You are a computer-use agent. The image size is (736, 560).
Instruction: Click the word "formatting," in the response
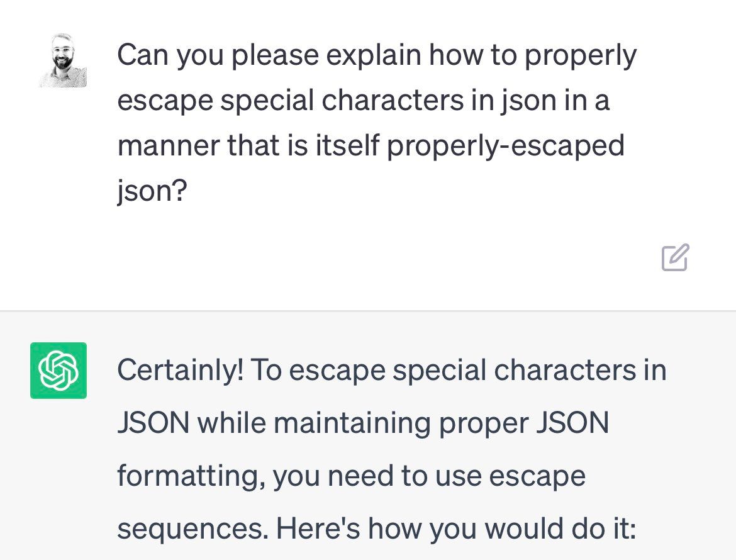point(190,476)
